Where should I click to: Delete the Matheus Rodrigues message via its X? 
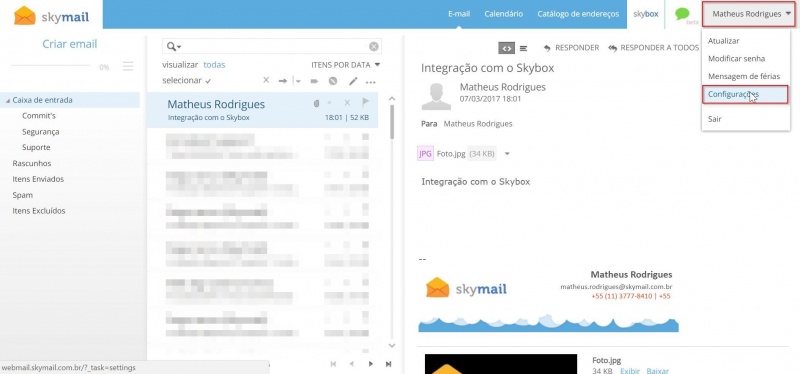pyautogui.click(x=347, y=103)
